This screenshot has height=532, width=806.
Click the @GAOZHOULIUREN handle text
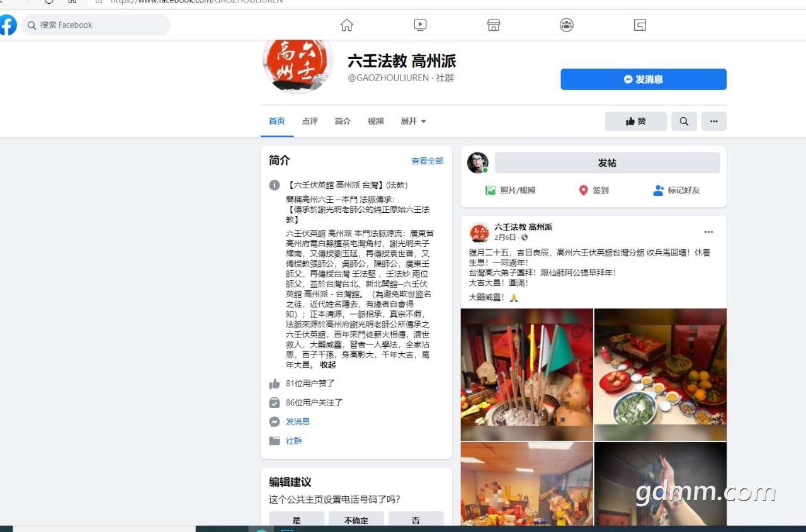pyautogui.click(x=388, y=78)
